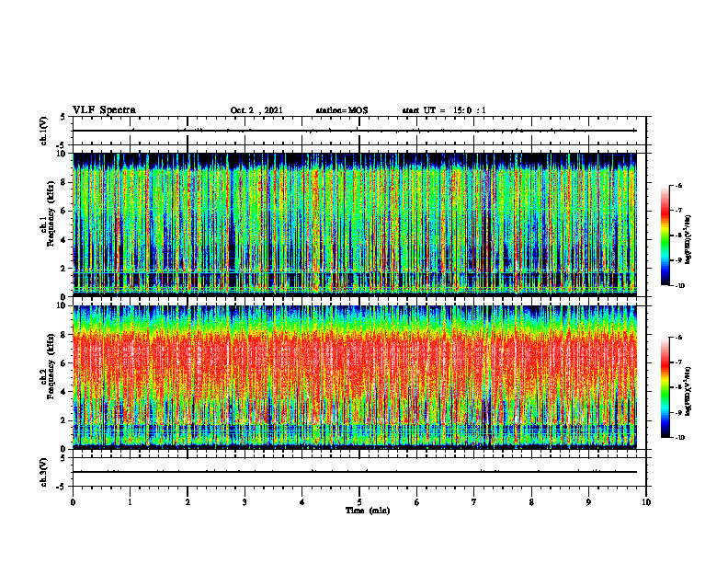Click time axis tick label '7'
The width and height of the screenshot is (728, 563).
click(474, 502)
